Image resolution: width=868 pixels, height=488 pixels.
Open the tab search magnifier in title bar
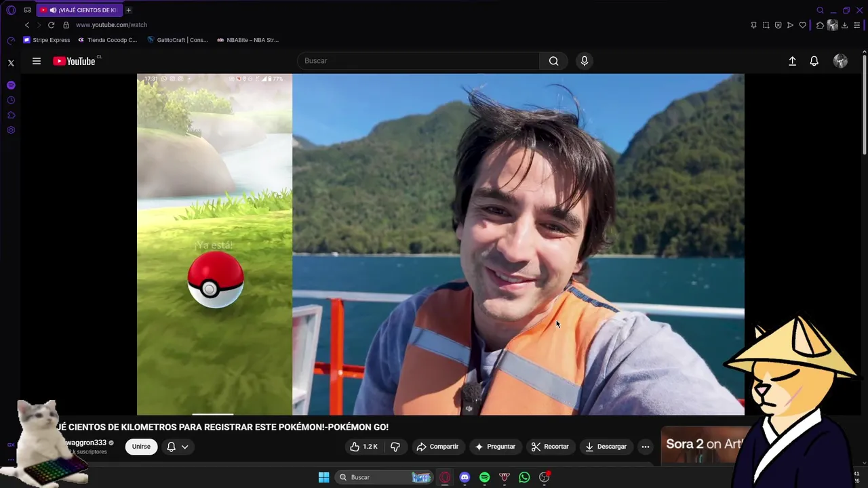tap(820, 10)
